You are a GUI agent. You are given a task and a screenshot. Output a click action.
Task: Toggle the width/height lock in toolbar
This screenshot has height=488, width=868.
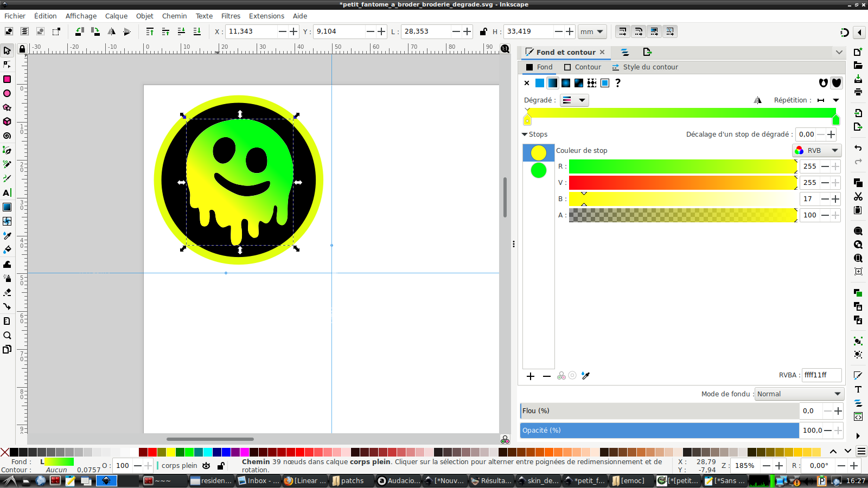483,31
